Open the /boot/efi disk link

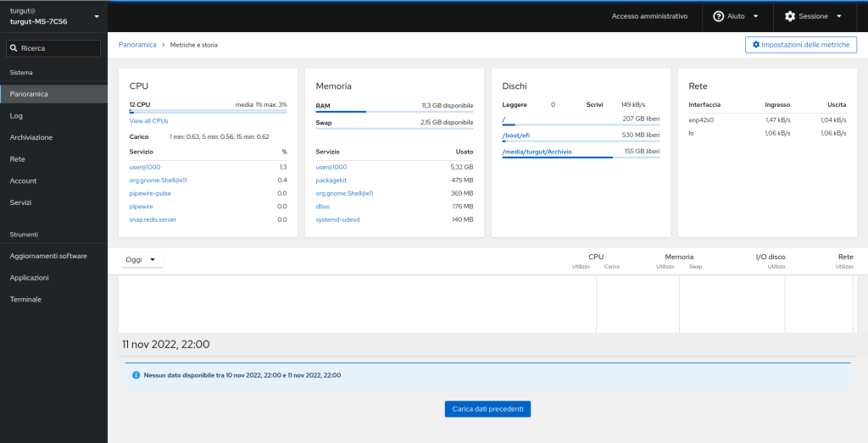515,135
